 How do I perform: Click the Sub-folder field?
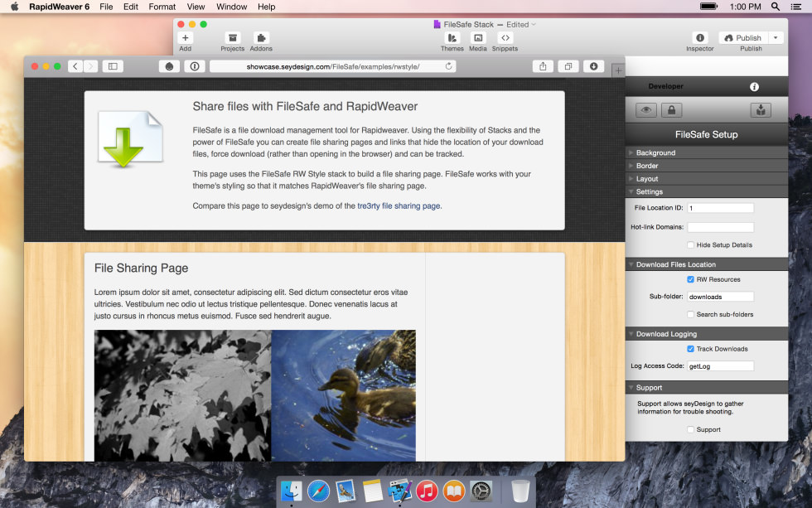[x=720, y=297]
